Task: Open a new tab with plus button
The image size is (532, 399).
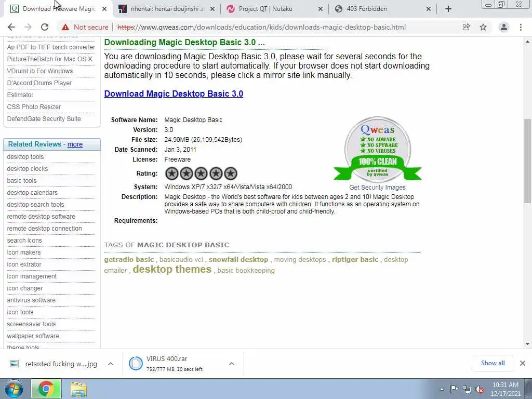Action: pyautogui.click(x=448, y=9)
